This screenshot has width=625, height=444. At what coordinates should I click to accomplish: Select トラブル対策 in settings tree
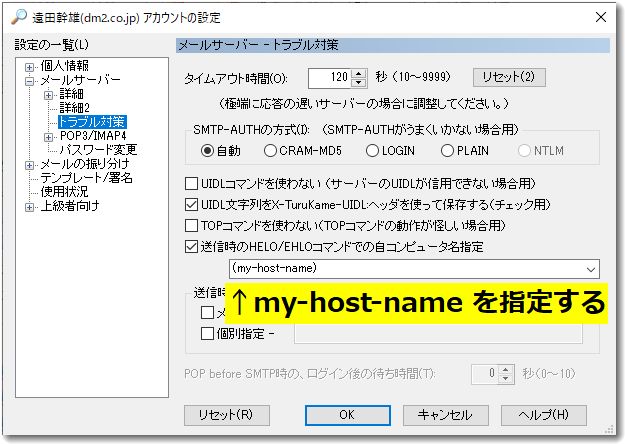[x=85, y=122]
